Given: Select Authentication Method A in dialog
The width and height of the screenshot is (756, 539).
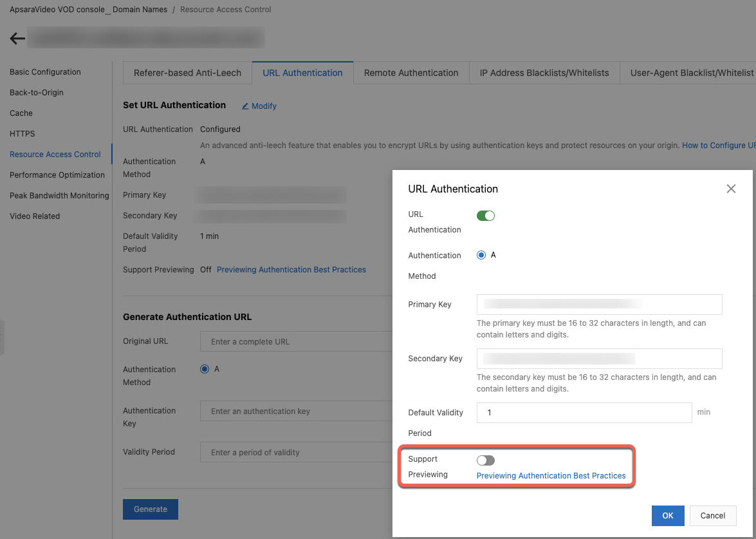Looking at the screenshot, I should tap(481, 255).
